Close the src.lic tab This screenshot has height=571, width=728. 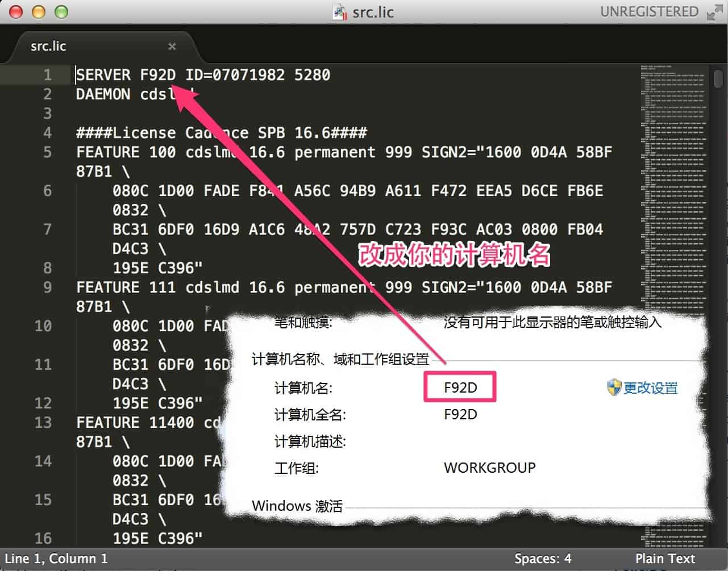click(x=172, y=47)
